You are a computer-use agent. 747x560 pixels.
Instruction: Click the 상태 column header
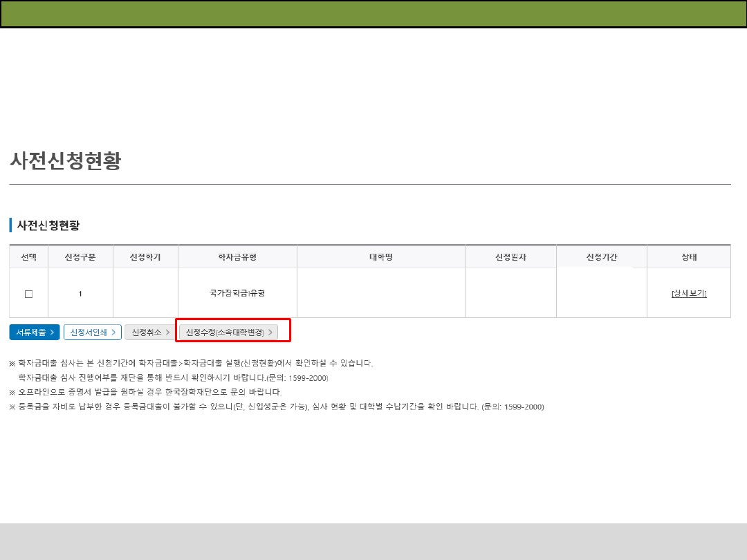point(688,257)
